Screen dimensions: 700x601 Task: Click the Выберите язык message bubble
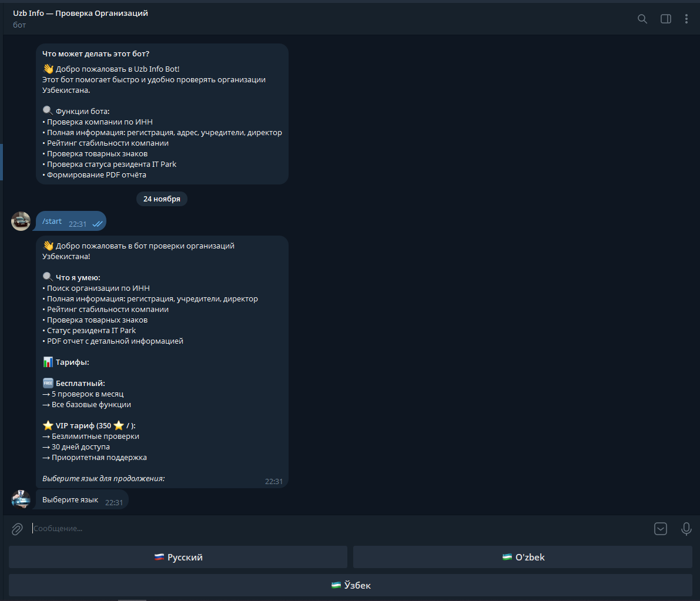pos(82,500)
